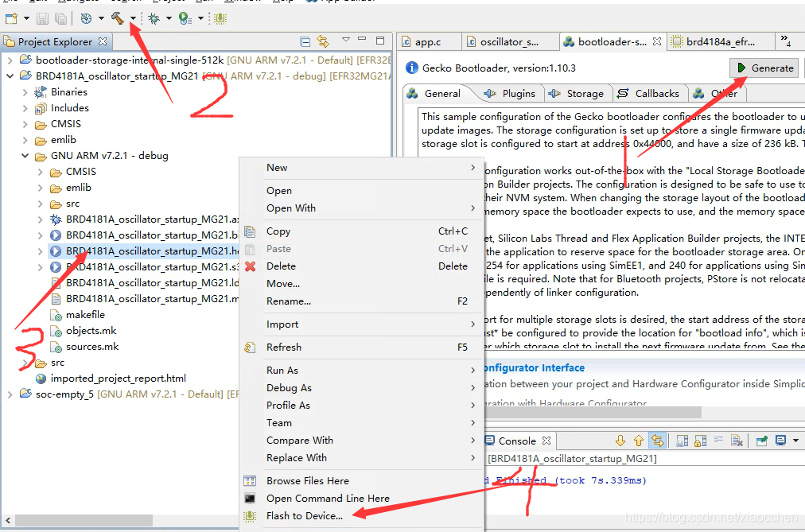Click the New wizard toolbar icon
This screenshot has height=532, width=805.
tap(11, 19)
